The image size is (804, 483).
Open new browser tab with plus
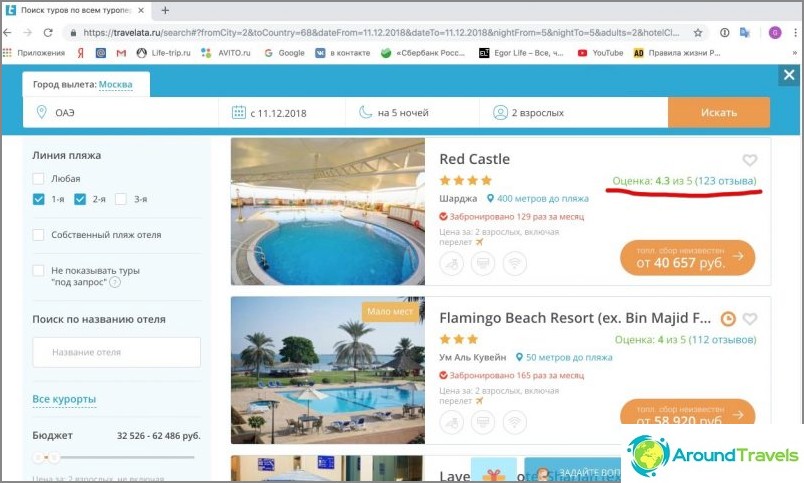click(x=165, y=10)
